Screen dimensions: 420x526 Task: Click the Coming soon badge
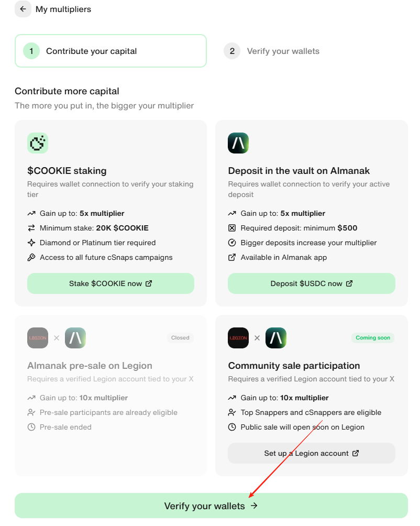click(372, 338)
